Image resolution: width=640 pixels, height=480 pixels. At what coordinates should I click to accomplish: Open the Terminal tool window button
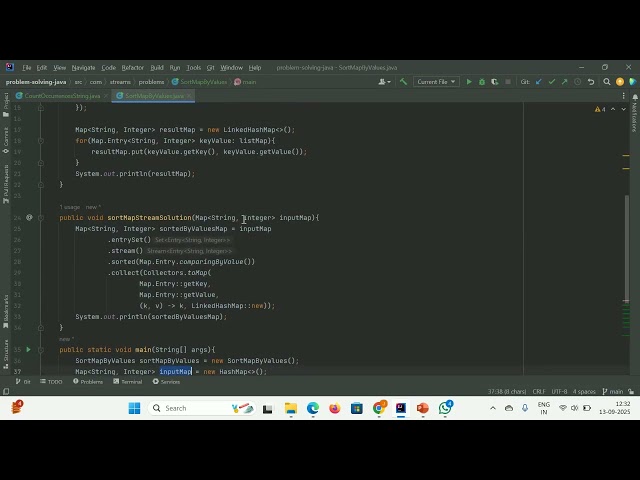[128, 382]
